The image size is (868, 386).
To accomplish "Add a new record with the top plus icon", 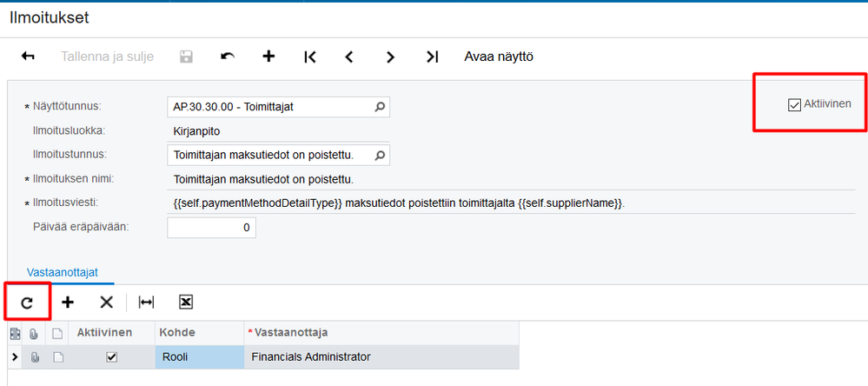I will point(268,57).
